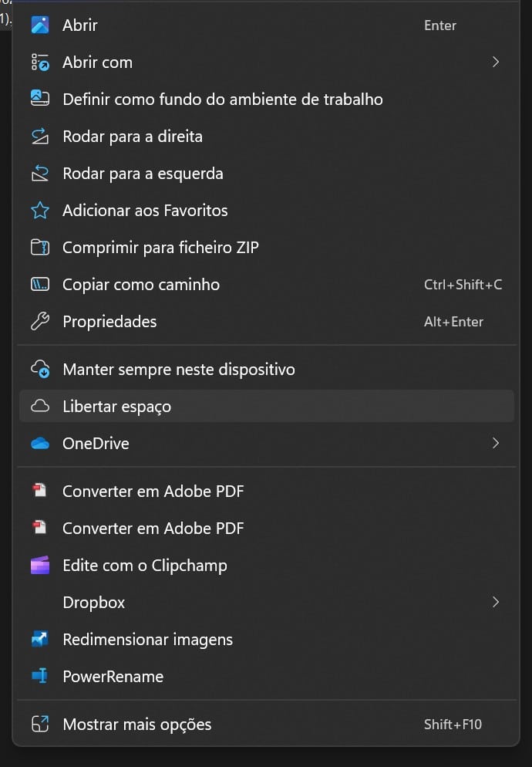
Task: Choose Manter sempre neste dispositivo
Action: click(178, 370)
